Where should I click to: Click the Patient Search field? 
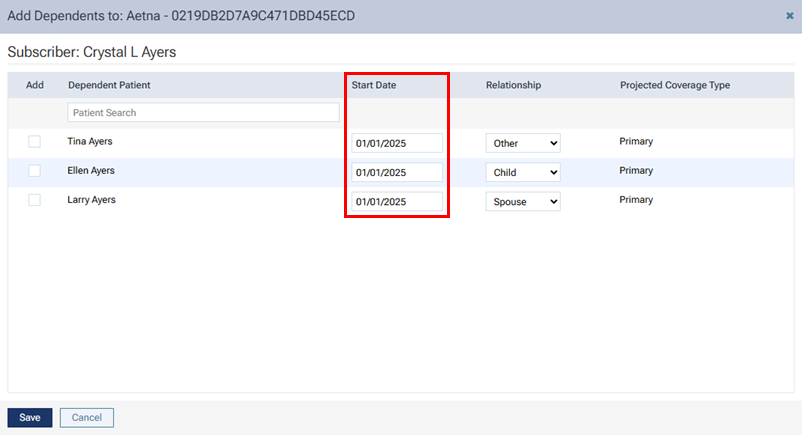(x=203, y=113)
